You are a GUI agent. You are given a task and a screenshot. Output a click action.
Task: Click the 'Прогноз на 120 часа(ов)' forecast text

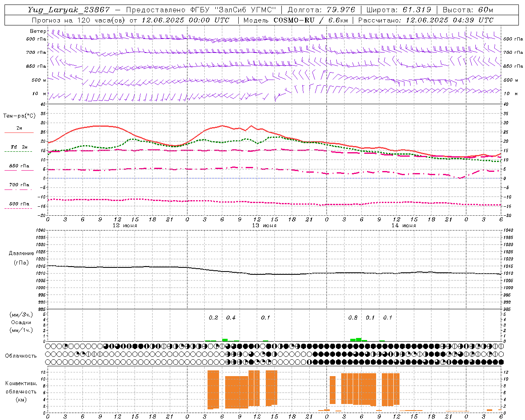79,20
